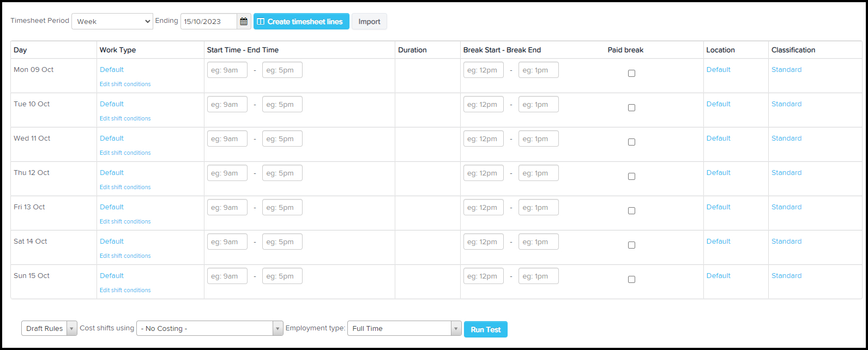The width and height of the screenshot is (868, 350).
Task: Open the Employment type Full Time dropdown
Action: [x=405, y=329]
